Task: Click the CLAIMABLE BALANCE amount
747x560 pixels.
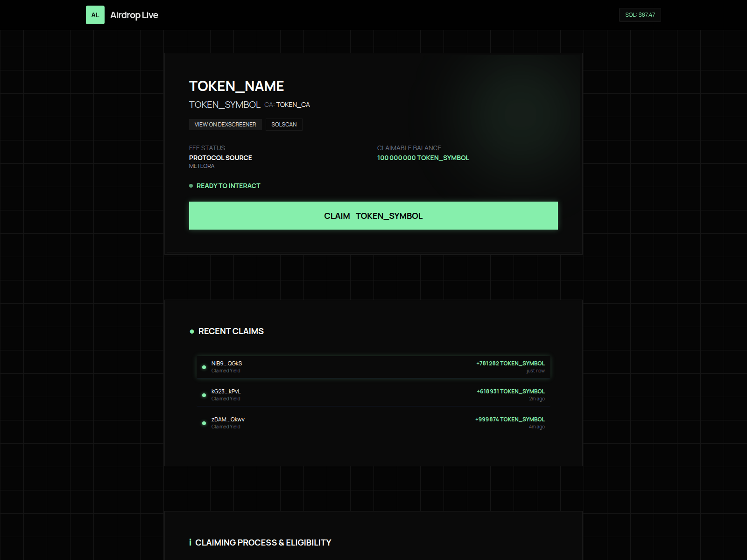Action: pos(423,158)
